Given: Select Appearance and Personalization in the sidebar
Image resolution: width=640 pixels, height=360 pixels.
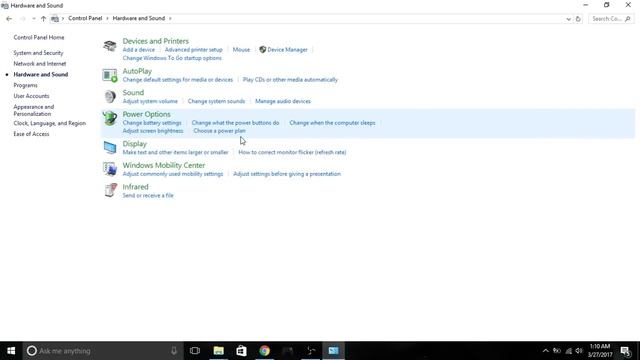Looking at the screenshot, I should 33,110.
